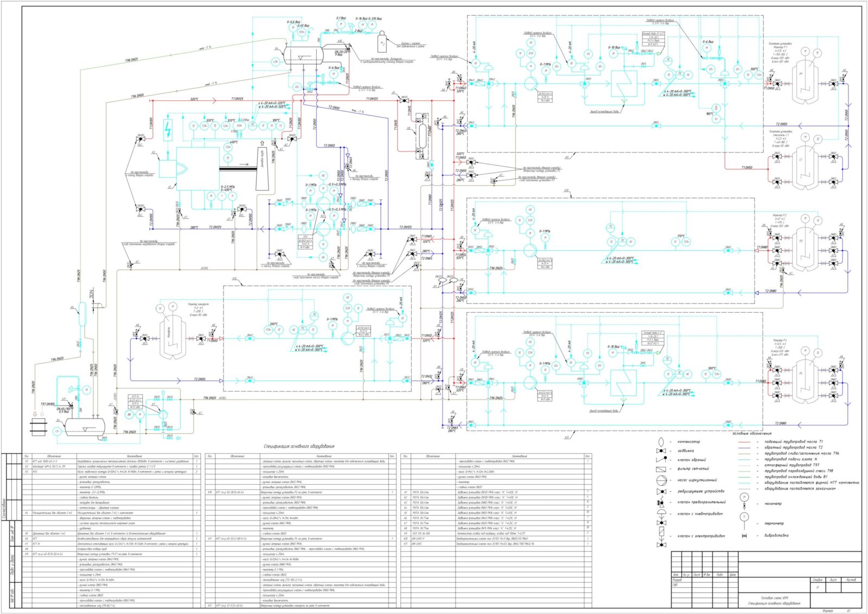The height and width of the screenshot is (614, 868).
Task: Click the green B1 cooling water line sample
Action: click(x=744, y=477)
